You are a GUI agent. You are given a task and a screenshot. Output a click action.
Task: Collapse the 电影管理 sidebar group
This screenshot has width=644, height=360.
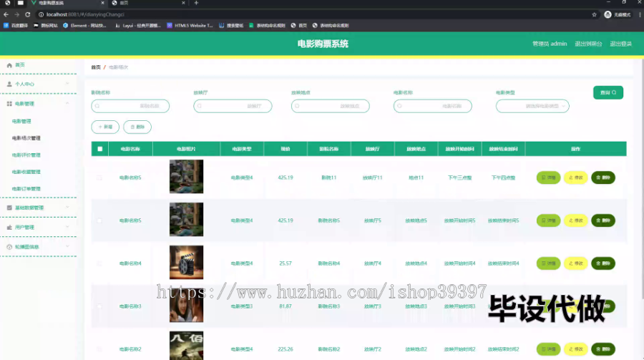coord(38,104)
